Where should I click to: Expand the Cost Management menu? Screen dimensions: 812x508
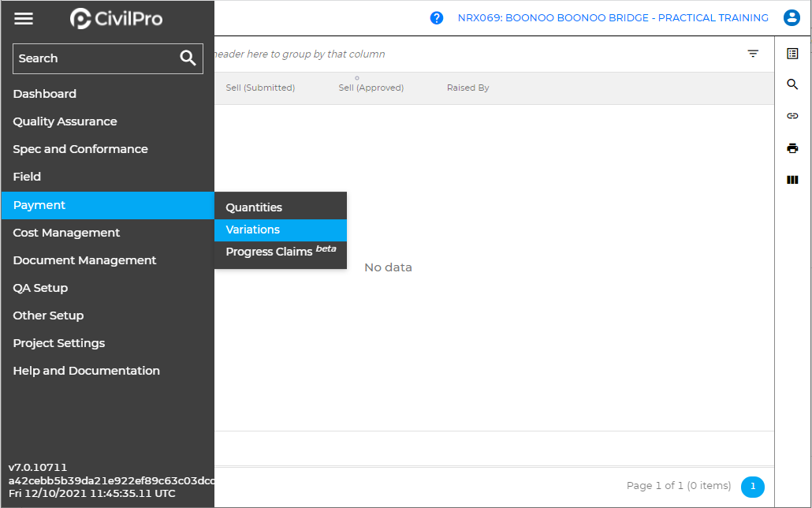(x=67, y=233)
